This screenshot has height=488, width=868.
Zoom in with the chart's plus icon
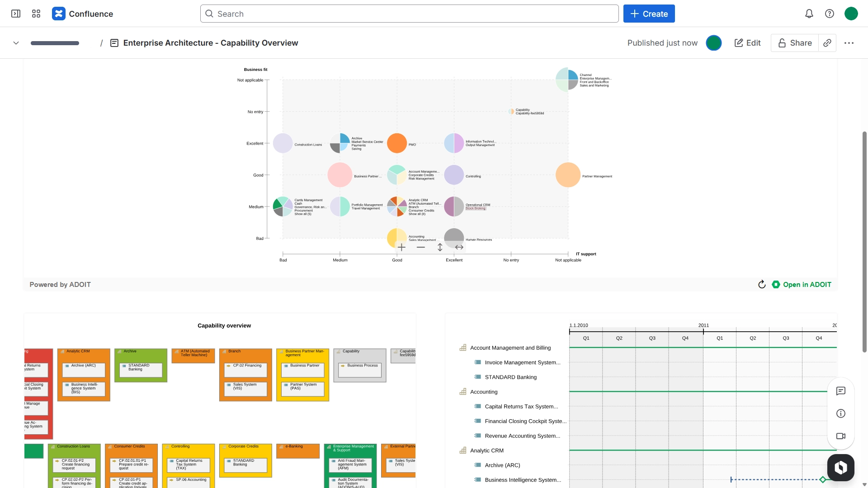pyautogui.click(x=401, y=247)
